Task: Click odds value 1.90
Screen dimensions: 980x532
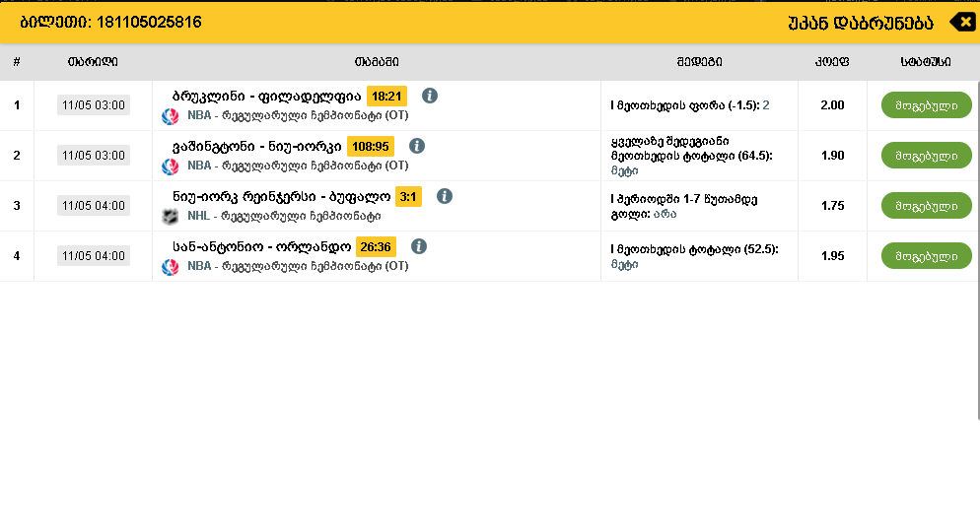Action: (x=832, y=155)
